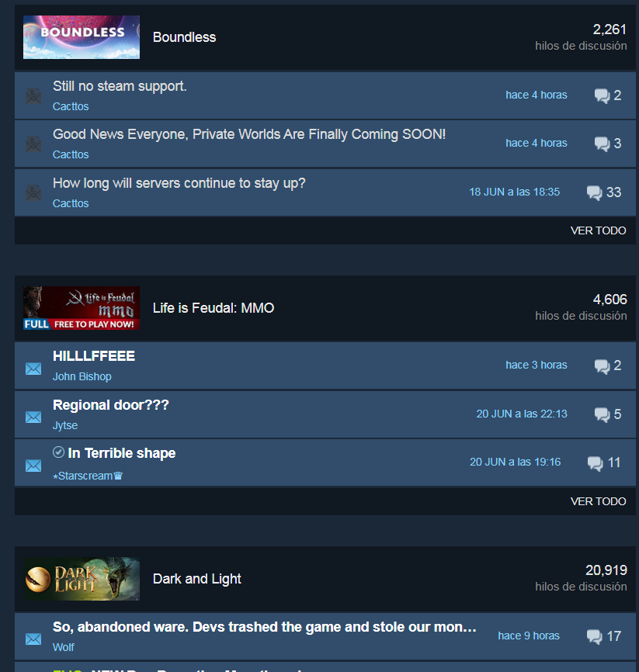The image size is (639, 672).
Task: Click the answered checkmark icon on In Terrible shape
Action: [58, 452]
